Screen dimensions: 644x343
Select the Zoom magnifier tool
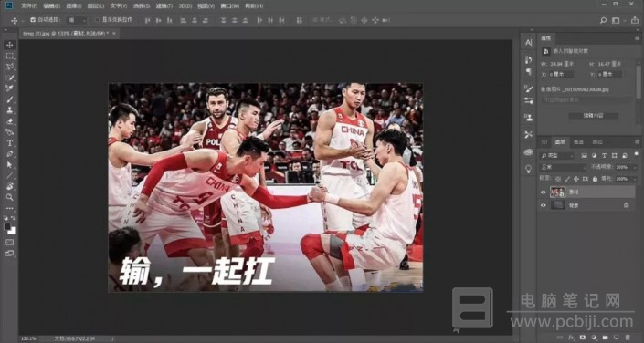[10, 197]
